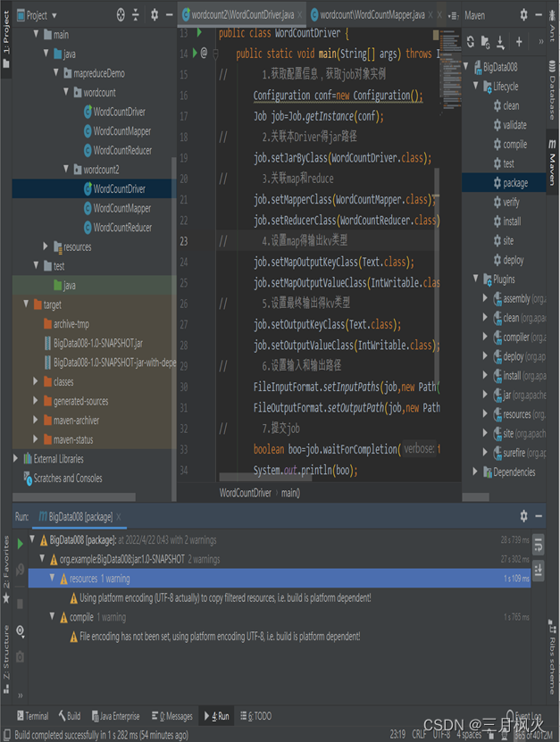This screenshot has height=742, width=560.
Task: Click the CRLF line separator in status bar
Action: coord(419,735)
